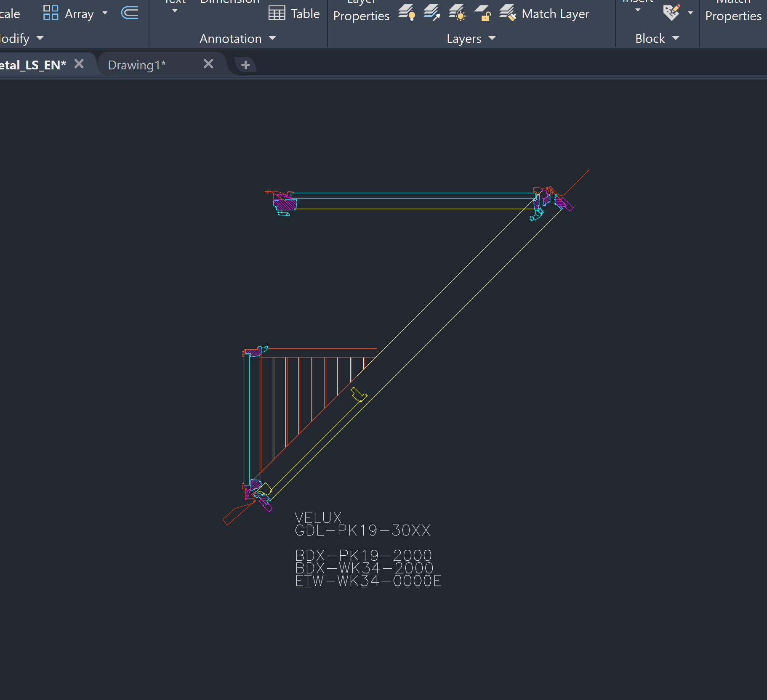Switch to the Drawing1* tab
Viewport: 767px width, 700px height.
coord(137,65)
